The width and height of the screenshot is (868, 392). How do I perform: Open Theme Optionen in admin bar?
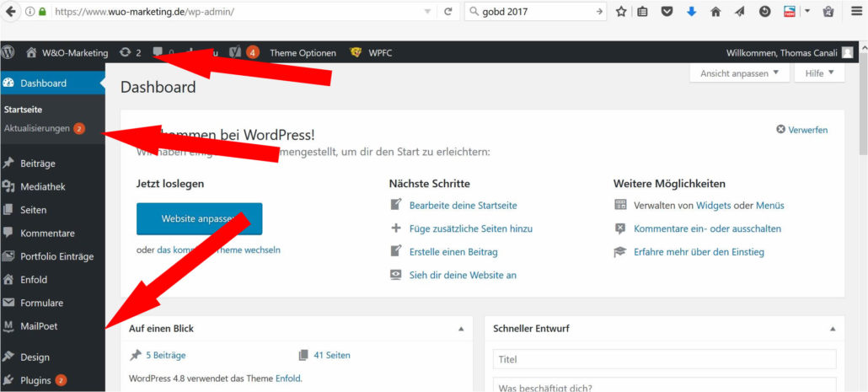point(303,52)
